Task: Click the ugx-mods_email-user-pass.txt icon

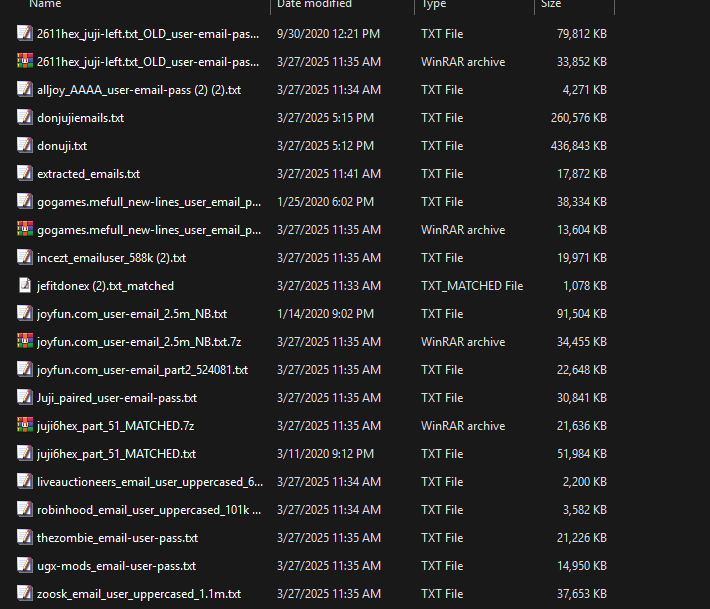Action: point(24,566)
